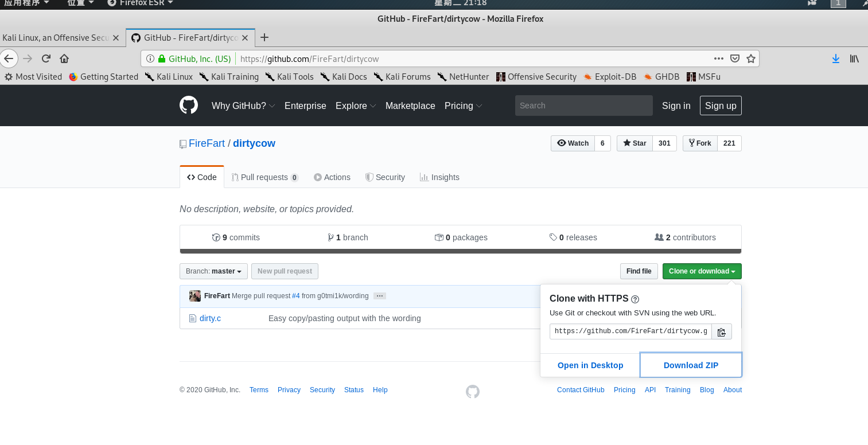868x445 pixels.
Task: Open Most Visited bookmarks folder
Action: (x=33, y=76)
